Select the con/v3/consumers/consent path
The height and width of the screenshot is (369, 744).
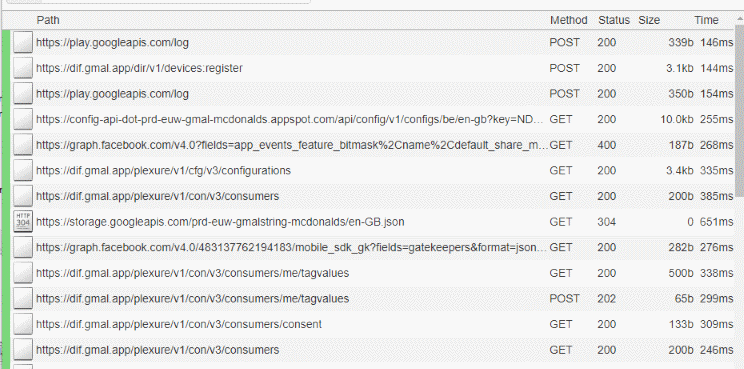click(179, 324)
